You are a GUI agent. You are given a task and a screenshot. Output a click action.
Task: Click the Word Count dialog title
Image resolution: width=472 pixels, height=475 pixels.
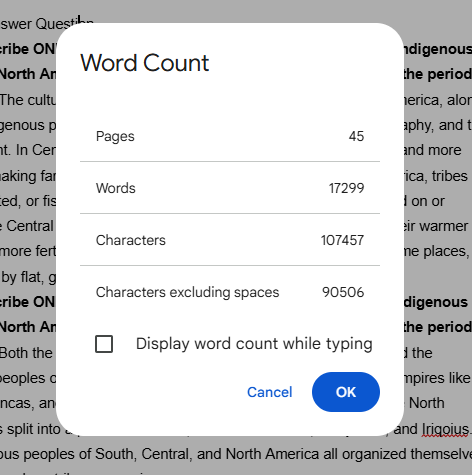pos(145,63)
